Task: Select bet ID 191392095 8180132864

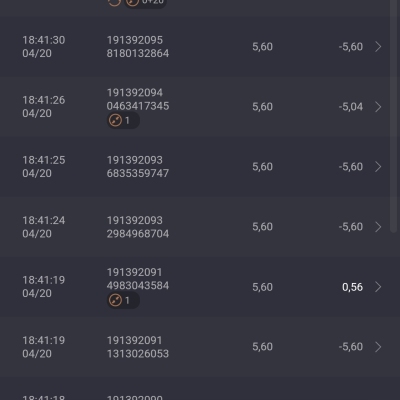Action: coord(138,47)
